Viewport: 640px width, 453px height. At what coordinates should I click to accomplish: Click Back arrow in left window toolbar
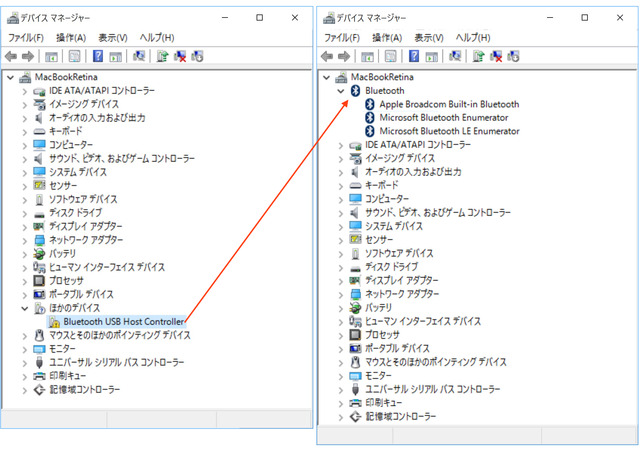(11, 56)
